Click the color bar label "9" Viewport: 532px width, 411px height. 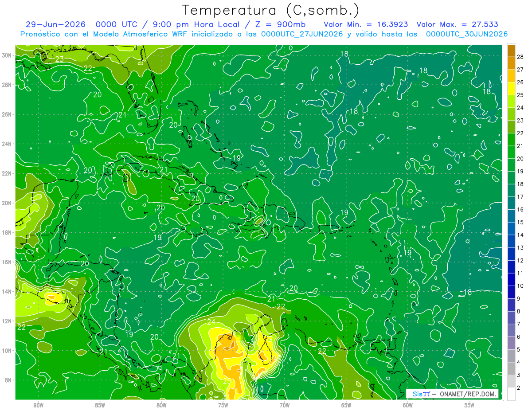point(519,299)
